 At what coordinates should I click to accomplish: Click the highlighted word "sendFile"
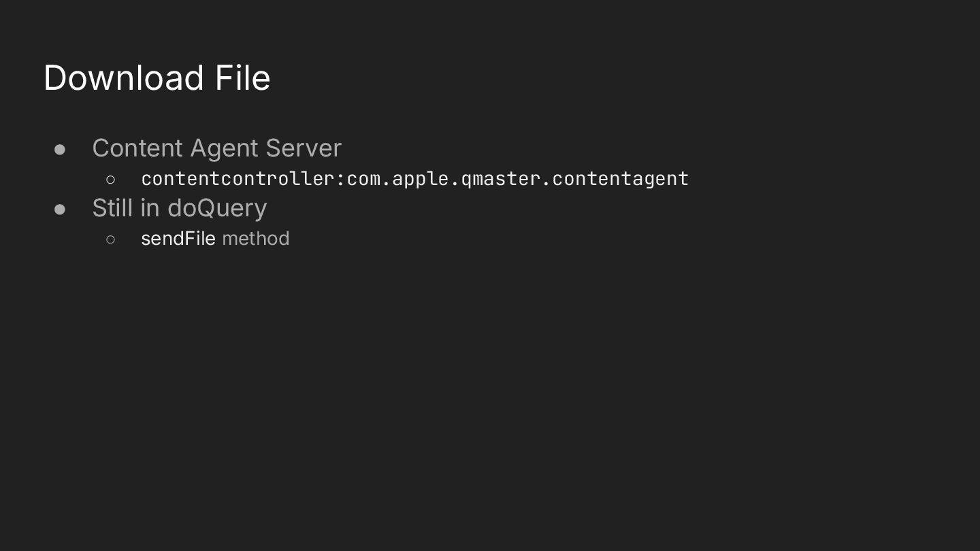point(178,238)
